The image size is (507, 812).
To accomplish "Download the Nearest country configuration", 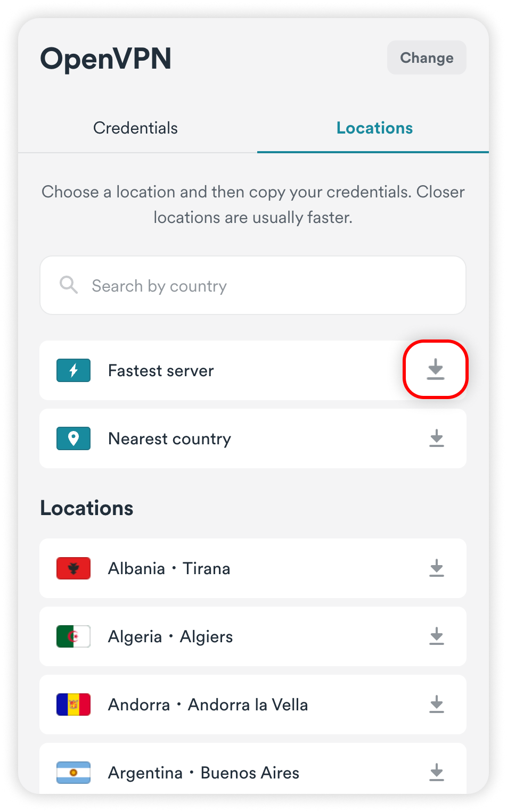I will pos(436,438).
